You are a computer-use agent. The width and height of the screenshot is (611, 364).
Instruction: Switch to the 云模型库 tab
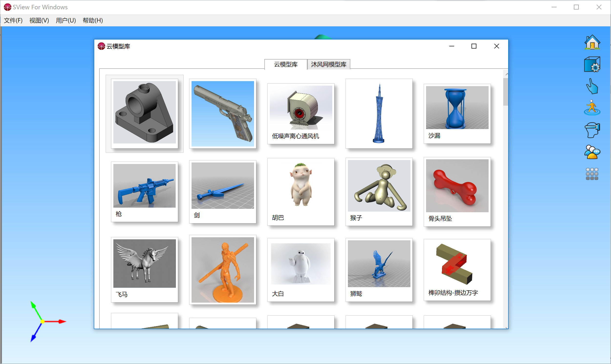point(286,64)
